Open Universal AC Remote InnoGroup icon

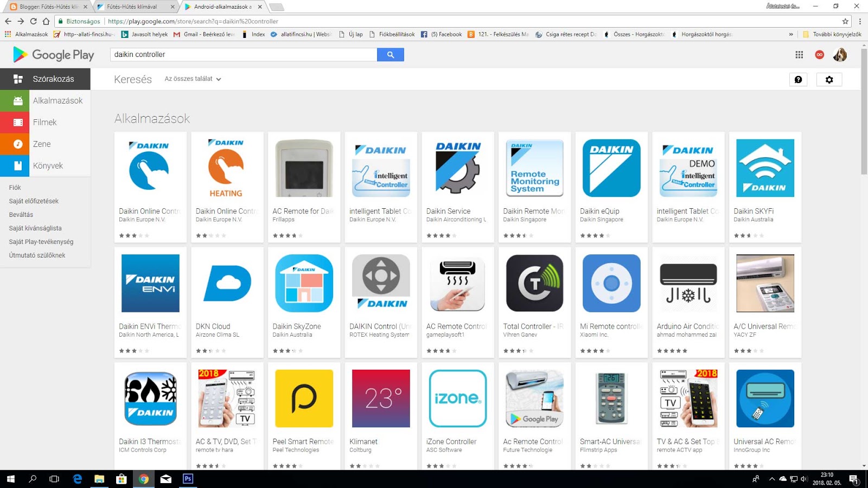click(x=765, y=399)
